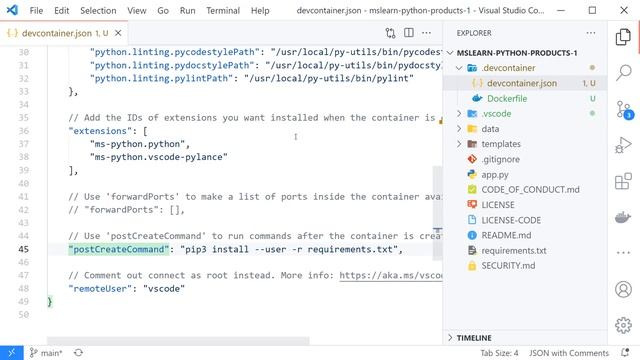
Task: Click "ms-python.python" string on line 37
Action: click(138, 144)
